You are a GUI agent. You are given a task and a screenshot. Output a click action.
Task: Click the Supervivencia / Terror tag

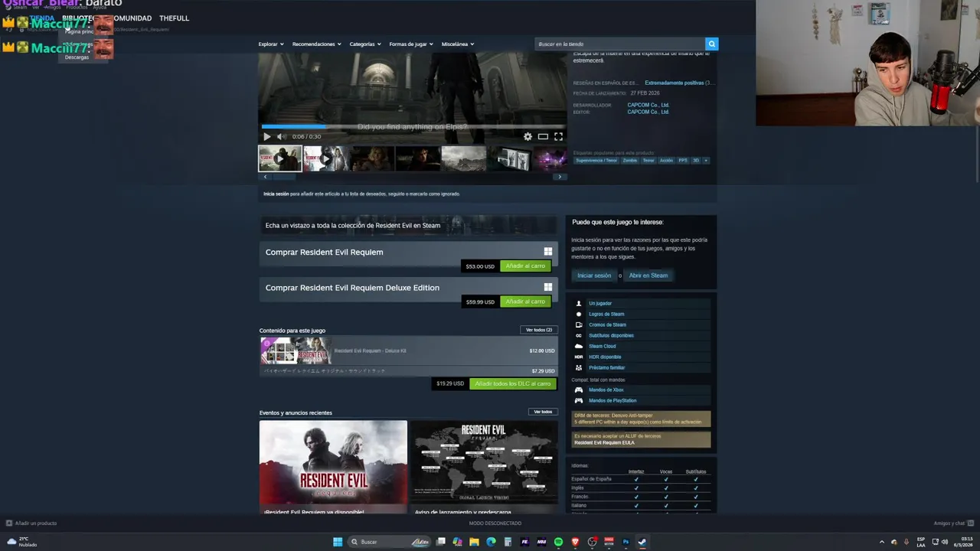[x=596, y=161]
